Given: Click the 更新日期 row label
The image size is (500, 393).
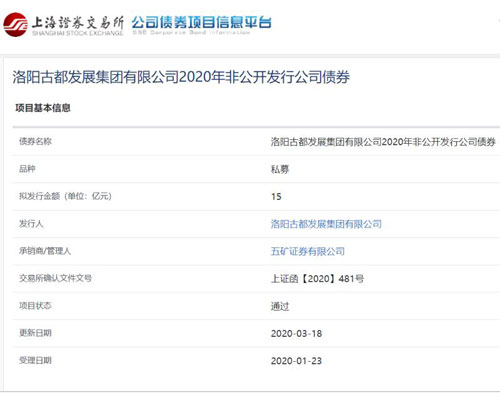Looking at the screenshot, I should pyautogui.click(x=35, y=333).
